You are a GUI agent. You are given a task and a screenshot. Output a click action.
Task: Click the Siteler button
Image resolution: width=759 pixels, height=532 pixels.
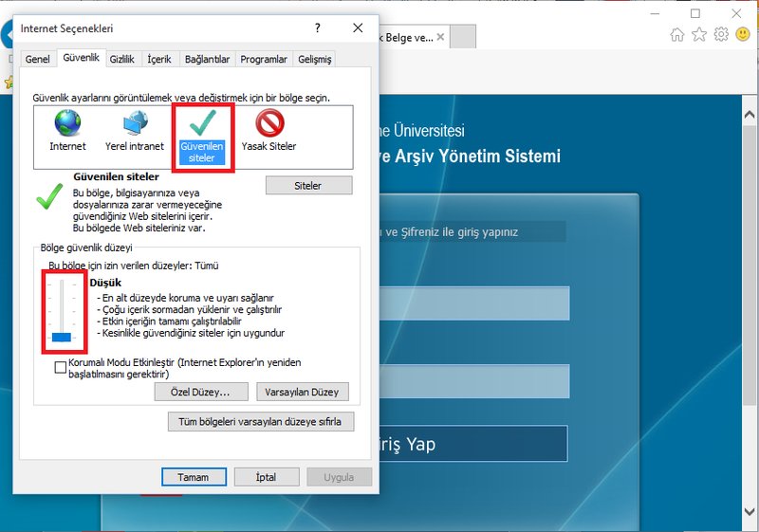coord(308,186)
